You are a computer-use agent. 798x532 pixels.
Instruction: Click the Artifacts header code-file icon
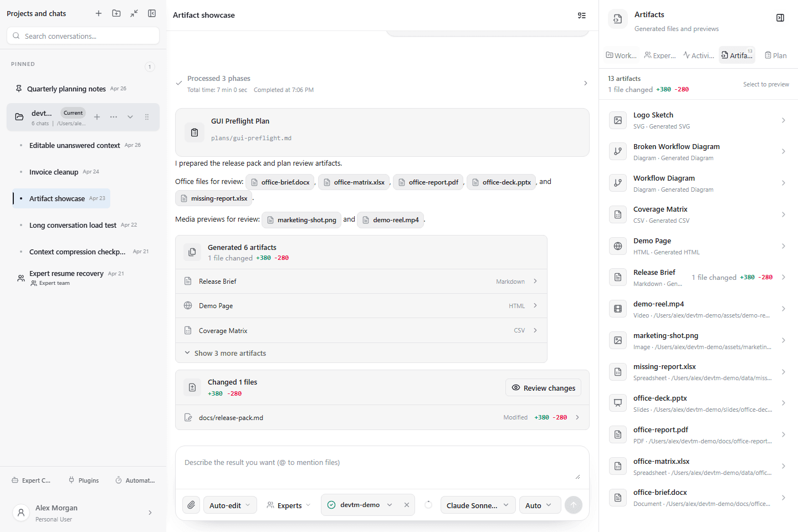(x=617, y=19)
